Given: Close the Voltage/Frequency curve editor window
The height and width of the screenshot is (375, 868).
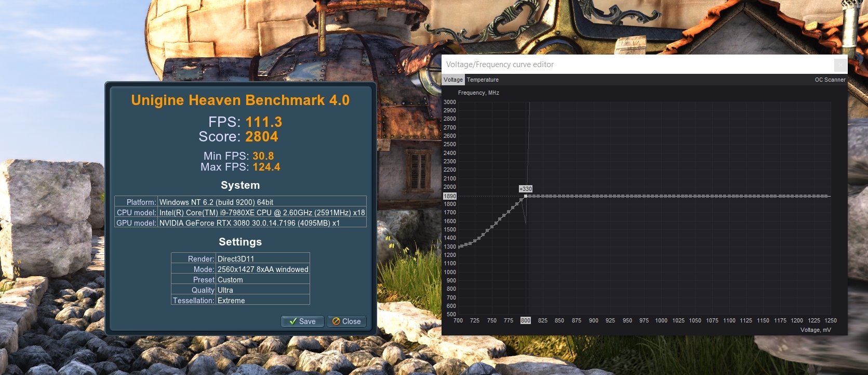Looking at the screenshot, I should (840, 64).
